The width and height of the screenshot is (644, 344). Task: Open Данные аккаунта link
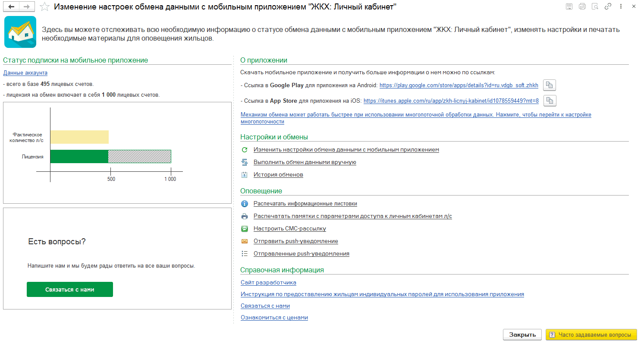coord(25,73)
